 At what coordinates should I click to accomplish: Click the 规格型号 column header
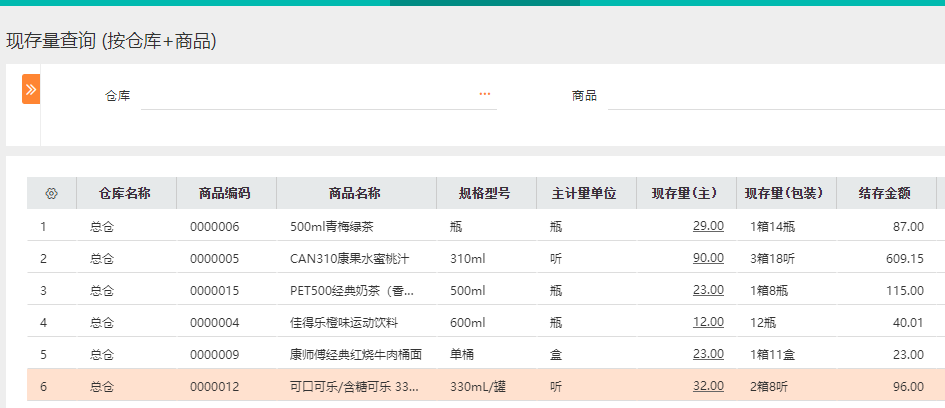click(485, 193)
